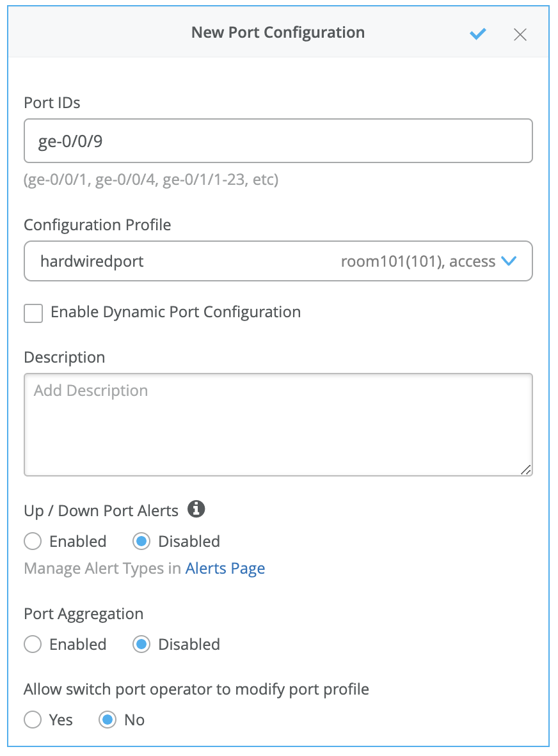
Task: Choose No for switch port operator modification
Action: pyautogui.click(x=108, y=720)
